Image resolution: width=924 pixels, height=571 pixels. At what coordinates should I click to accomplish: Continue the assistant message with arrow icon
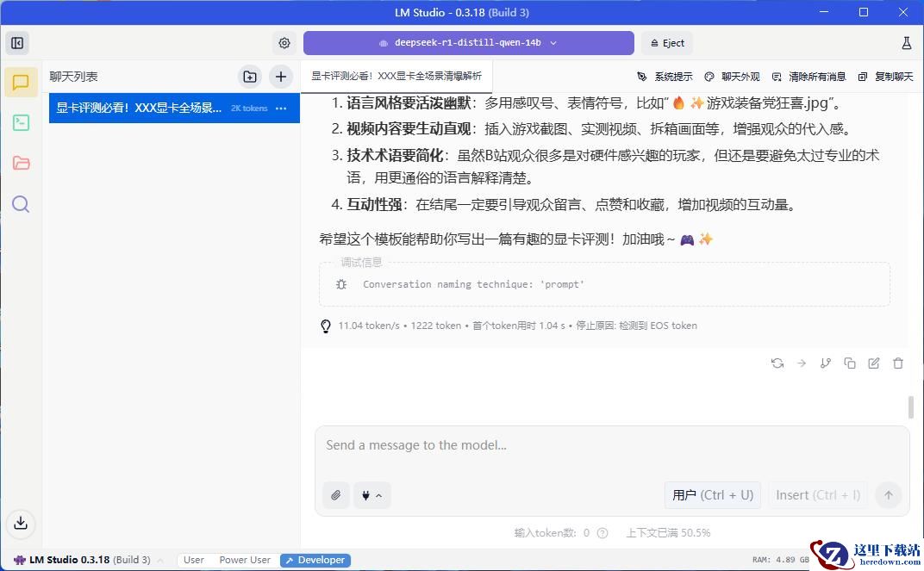click(802, 363)
